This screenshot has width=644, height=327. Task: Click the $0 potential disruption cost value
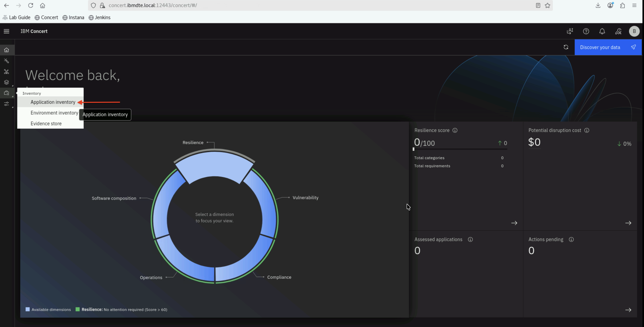(534, 142)
